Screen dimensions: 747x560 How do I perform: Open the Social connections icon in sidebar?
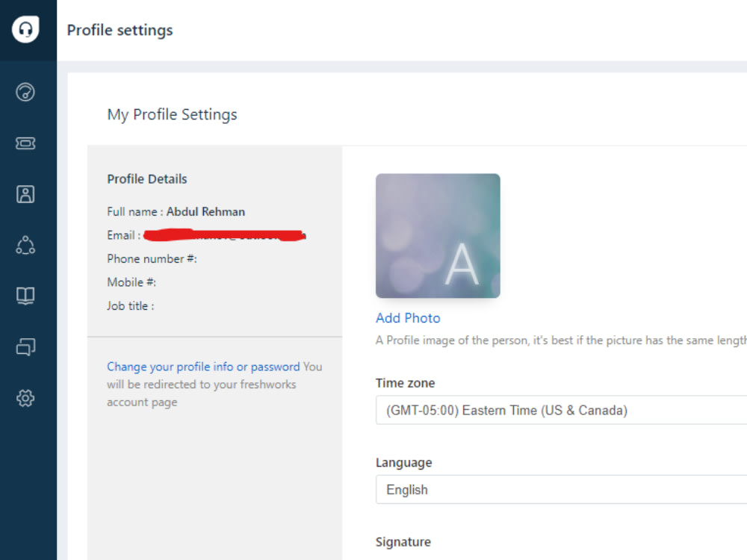pyautogui.click(x=25, y=245)
